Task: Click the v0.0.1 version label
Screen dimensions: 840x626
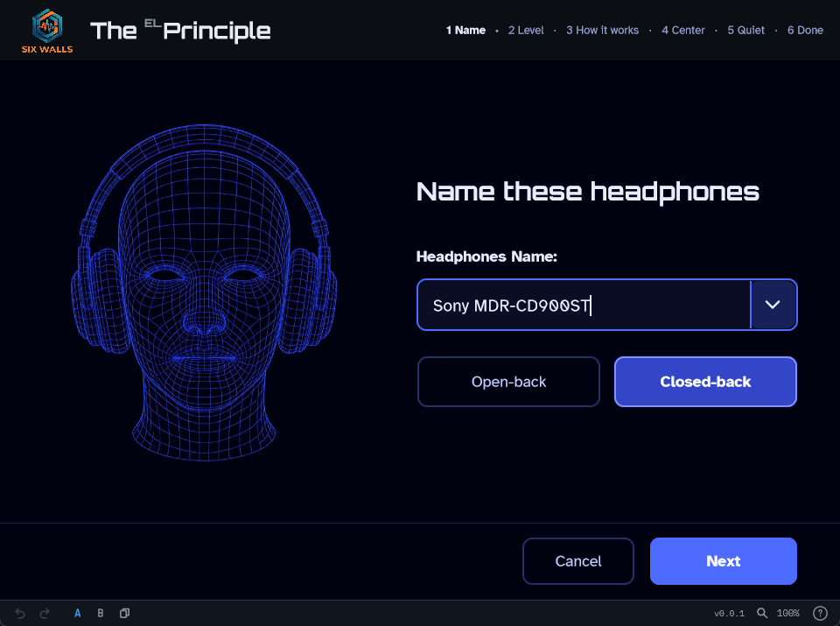Action: coord(729,613)
